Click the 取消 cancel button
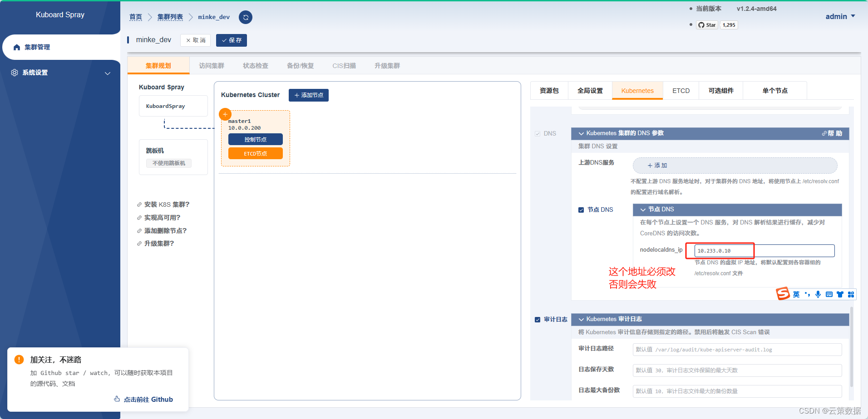Screen dimensions: 868x419 pos(196,40)
